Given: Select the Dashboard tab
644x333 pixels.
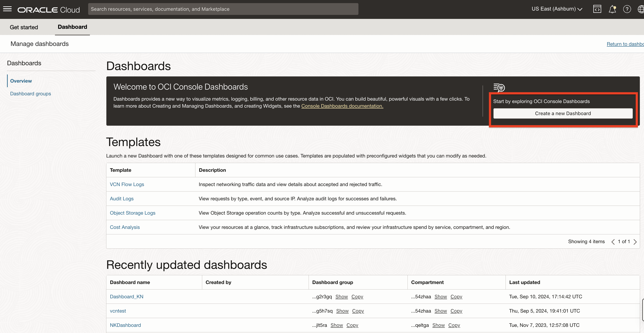Looking at the screenshot, I should coord(72,27).
